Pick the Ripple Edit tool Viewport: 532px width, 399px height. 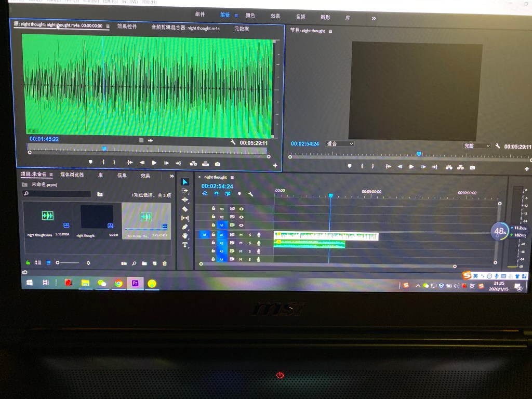pyautogui.click(x=185, y=200)
